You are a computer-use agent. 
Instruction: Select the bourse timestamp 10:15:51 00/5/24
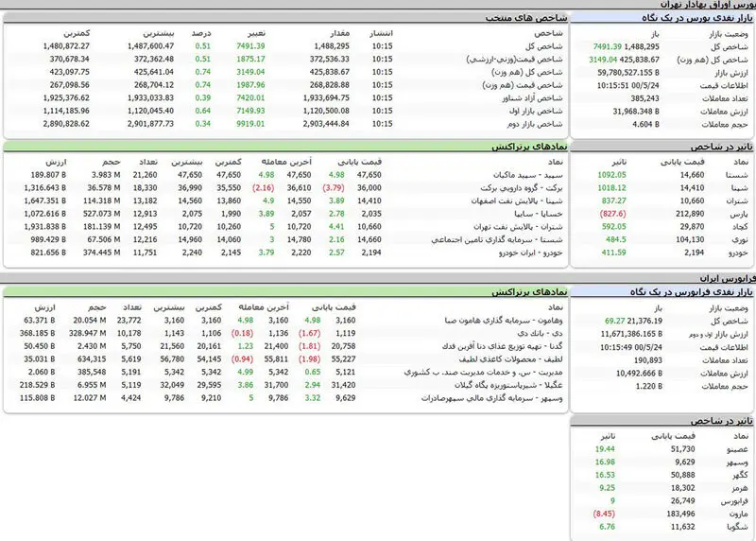point(628,85)
